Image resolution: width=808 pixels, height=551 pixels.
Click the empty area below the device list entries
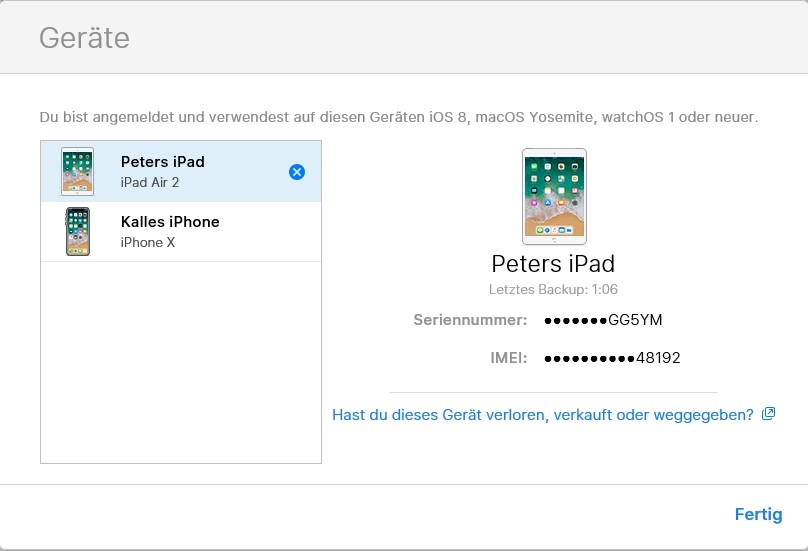pyautogui.click(x=181, y=362)
